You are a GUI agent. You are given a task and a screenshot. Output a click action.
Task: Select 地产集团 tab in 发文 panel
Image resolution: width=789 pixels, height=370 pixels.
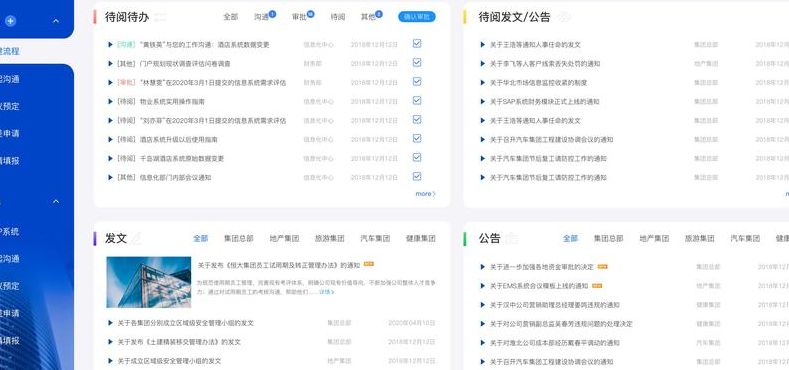284,238
